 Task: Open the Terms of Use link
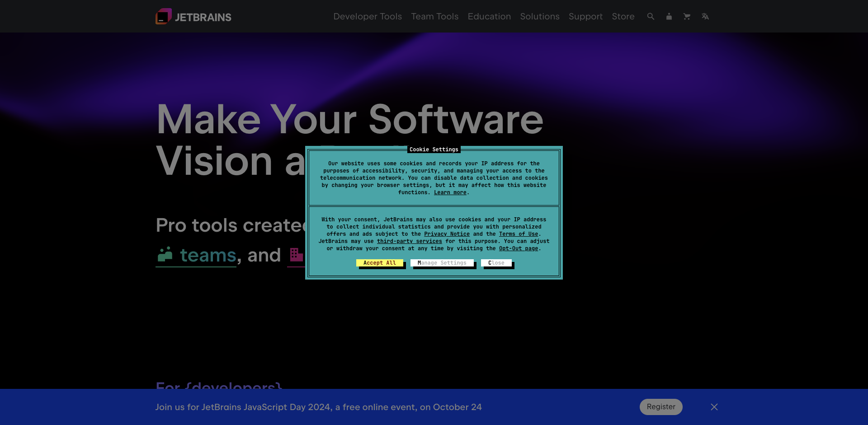tap(519, 234)
